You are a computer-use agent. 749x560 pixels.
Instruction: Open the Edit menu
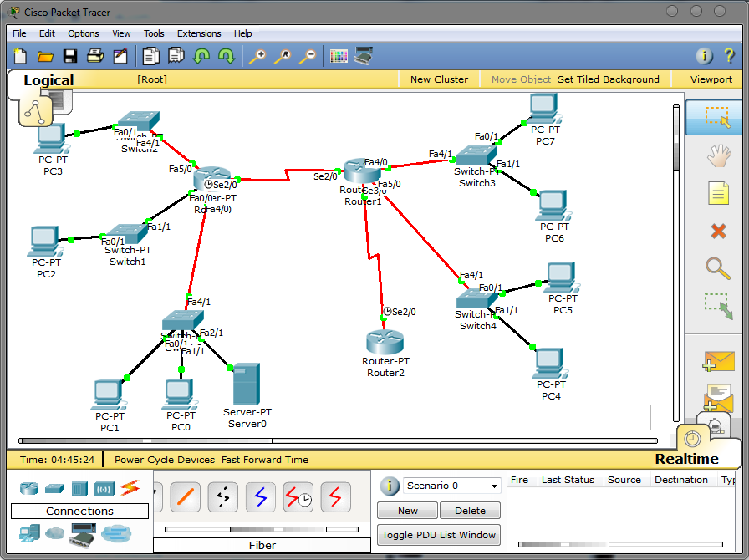point(47,33)
